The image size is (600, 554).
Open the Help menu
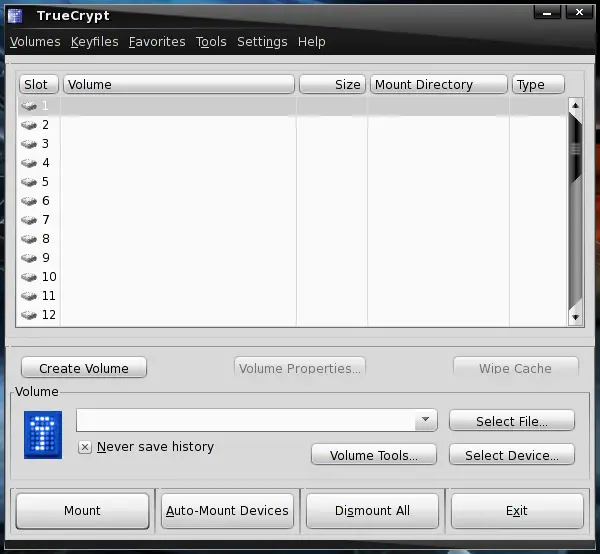311,42
